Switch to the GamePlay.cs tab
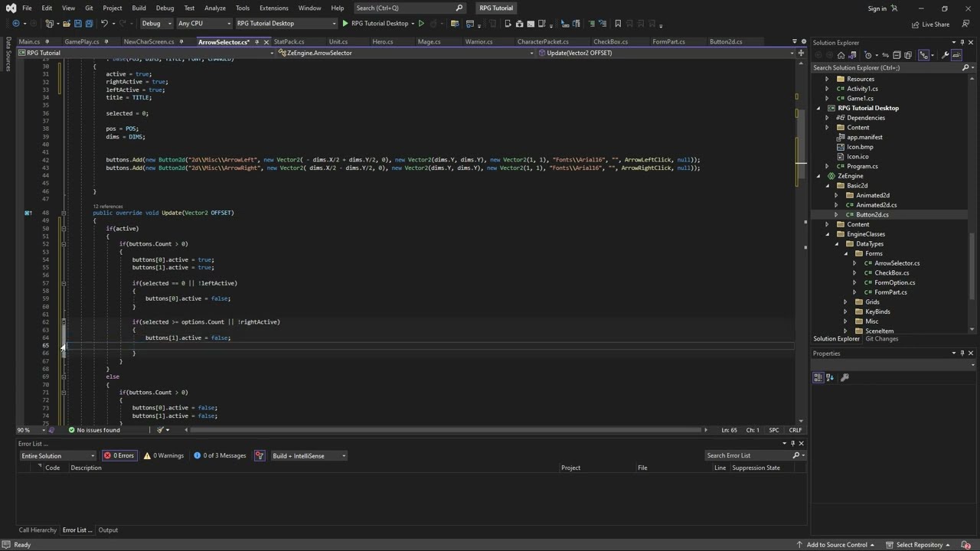This screenshot has height=551, width=980. pyautogui.click(x=82, y=42)
